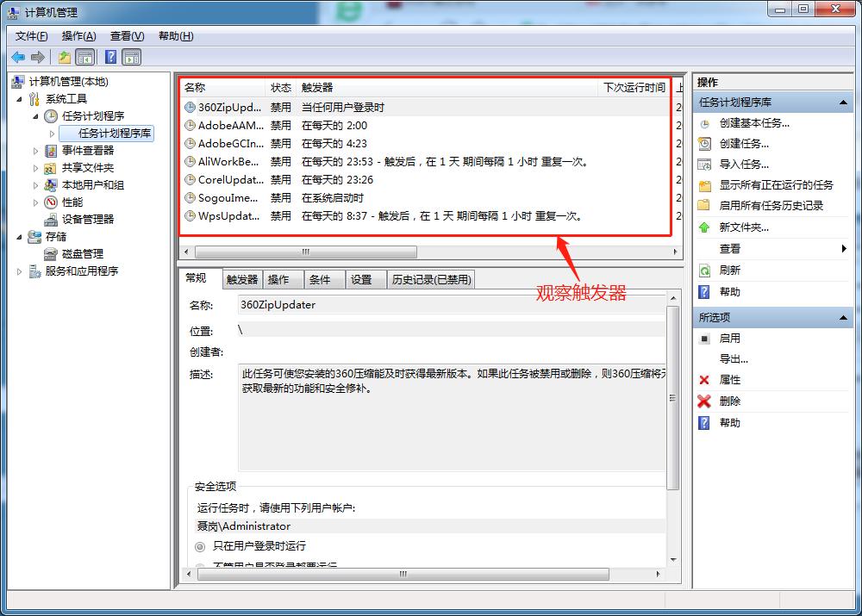Collapse the 任务计划程序 tree node
862x616 pixels.
35,116
